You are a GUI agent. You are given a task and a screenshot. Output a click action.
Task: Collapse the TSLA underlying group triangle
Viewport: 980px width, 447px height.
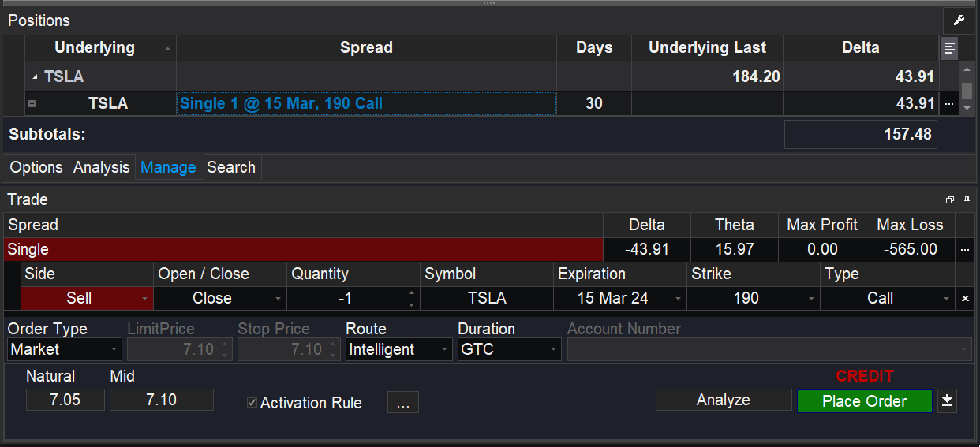pos(35,77)
